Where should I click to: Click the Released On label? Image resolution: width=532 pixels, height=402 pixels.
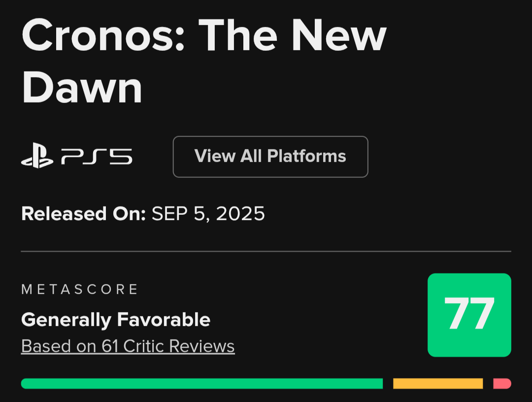(83, 214)
